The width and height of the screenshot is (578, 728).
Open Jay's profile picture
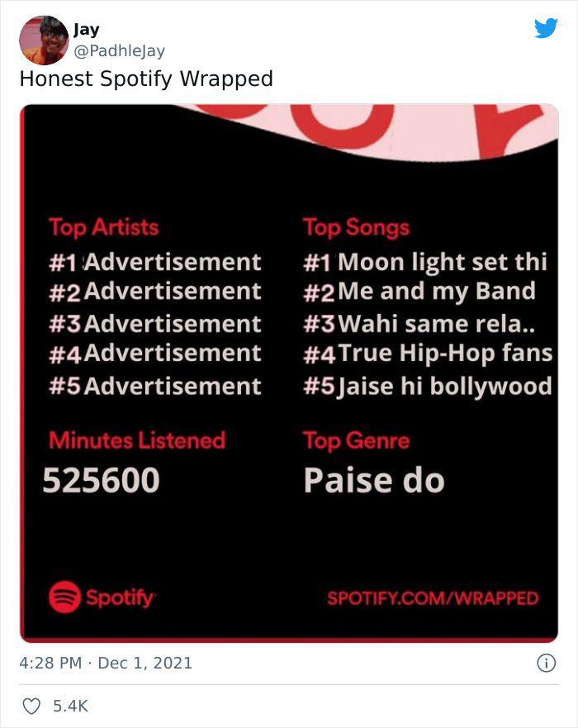[44, 40]
